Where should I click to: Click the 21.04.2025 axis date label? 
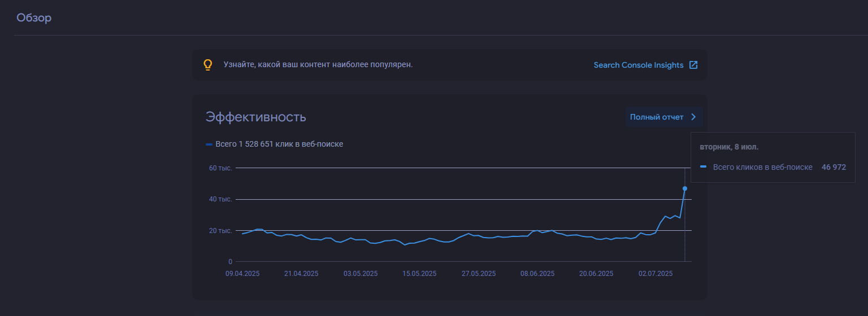tap(301, 274)
